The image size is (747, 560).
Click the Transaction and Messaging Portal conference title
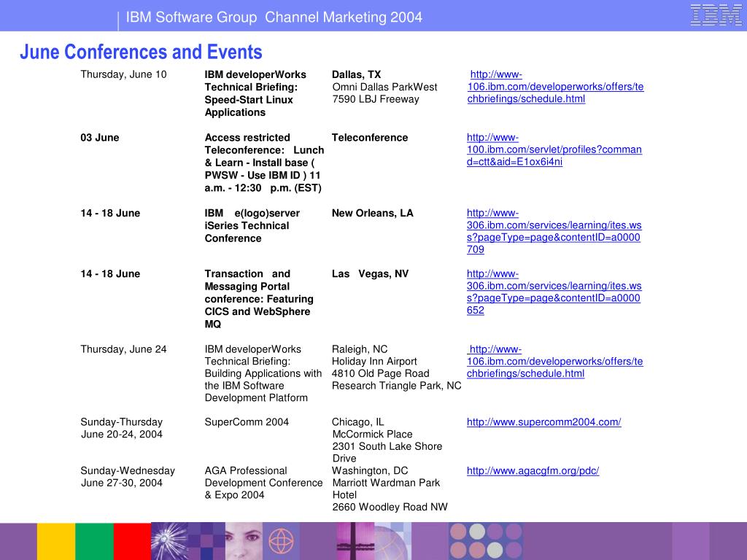[259, 299]
